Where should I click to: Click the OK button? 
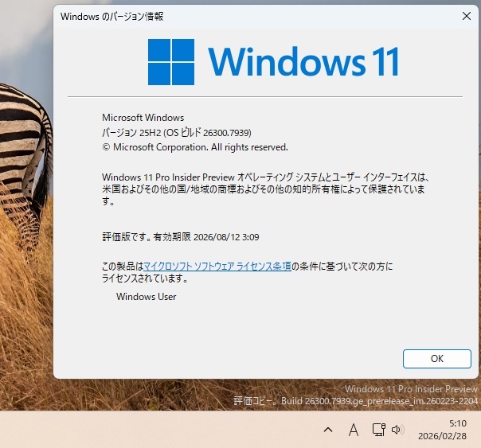point(437,359)
